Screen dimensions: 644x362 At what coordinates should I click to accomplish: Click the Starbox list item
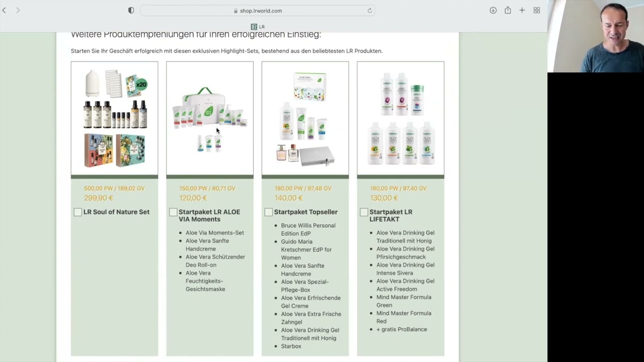click(x=291, y=346)
